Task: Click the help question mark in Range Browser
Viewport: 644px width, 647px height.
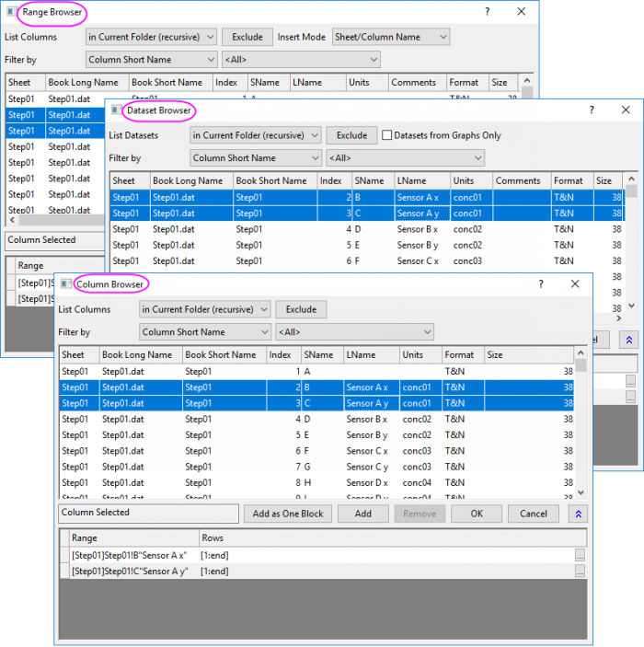Action: (x=488, y=12)
